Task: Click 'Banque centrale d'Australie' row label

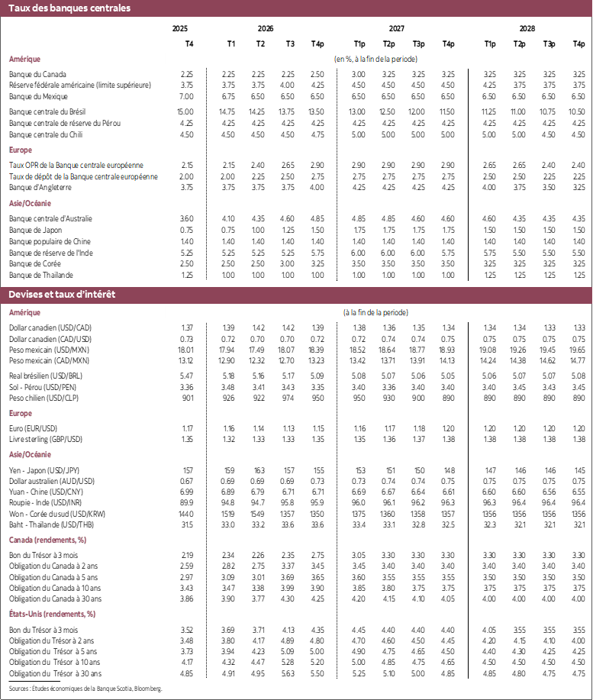Action: click(x=50, y=218)
